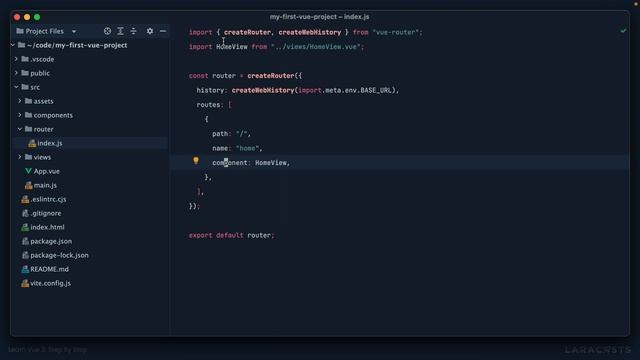The width and height of the screenshot is (640, 360).
Task: Click the file icon beside .gitignore
Action: [25, 213]
